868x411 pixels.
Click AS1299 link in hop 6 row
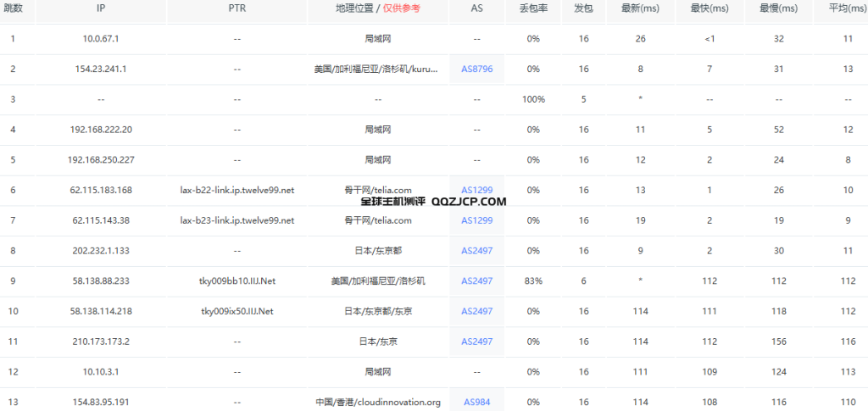[x=476, y=191]
